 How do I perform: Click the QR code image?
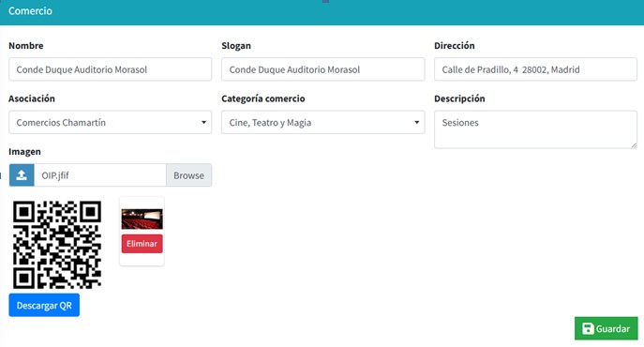point(57,245)
